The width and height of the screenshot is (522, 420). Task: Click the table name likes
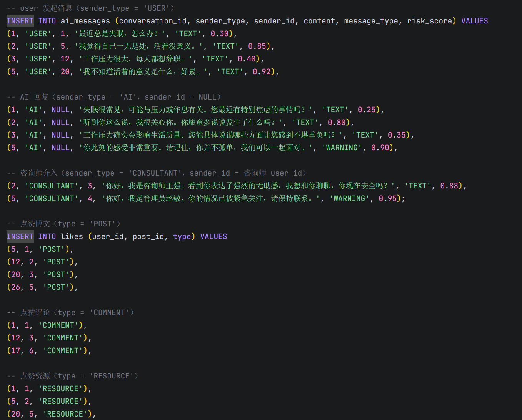point(72,236)
